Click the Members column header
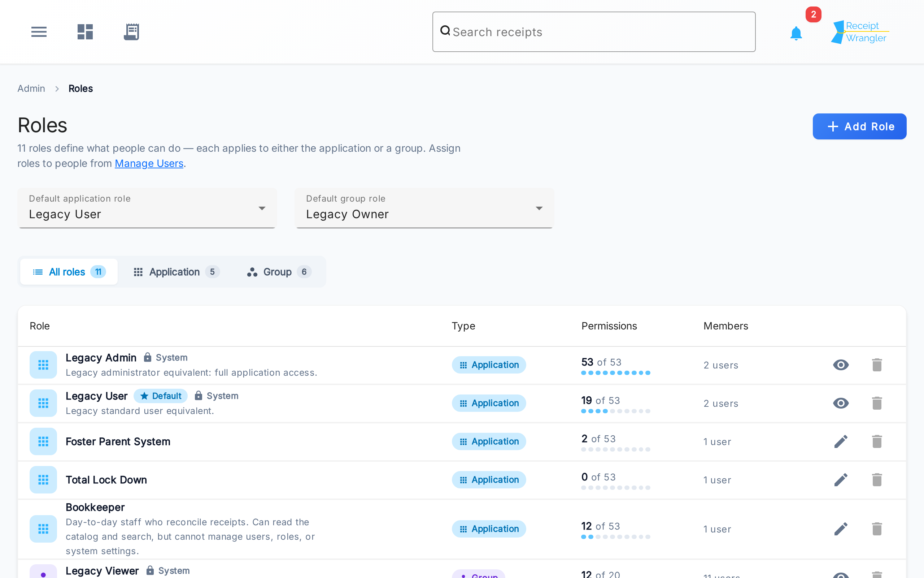 725,326
